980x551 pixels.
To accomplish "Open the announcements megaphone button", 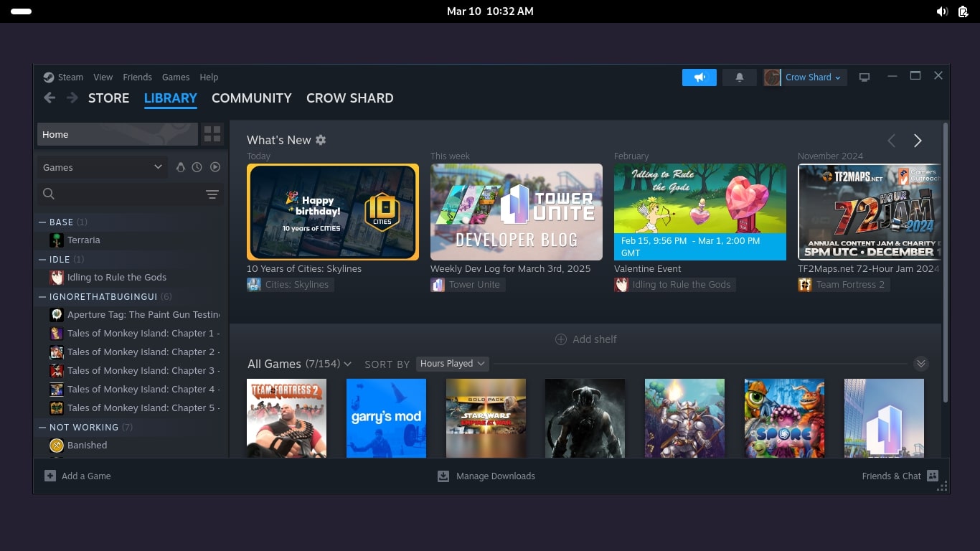I will point(699,77).
